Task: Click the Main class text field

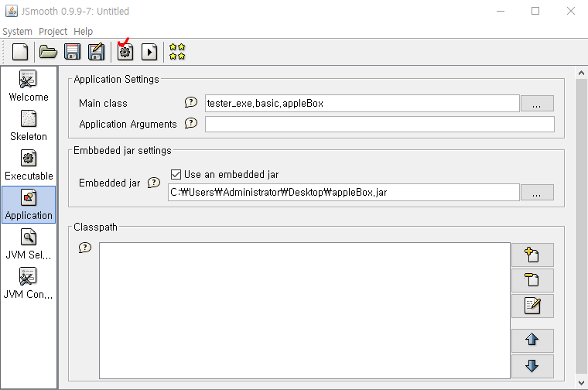Action: click(x=362, y=103)
